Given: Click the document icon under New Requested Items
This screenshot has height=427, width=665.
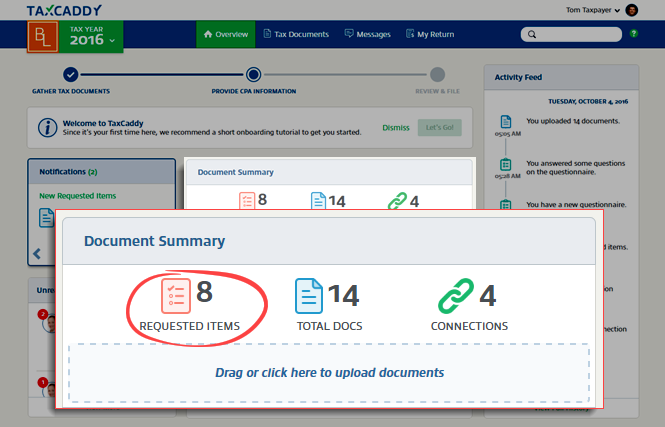Looking at the screenshot, I should coord(47,218).
